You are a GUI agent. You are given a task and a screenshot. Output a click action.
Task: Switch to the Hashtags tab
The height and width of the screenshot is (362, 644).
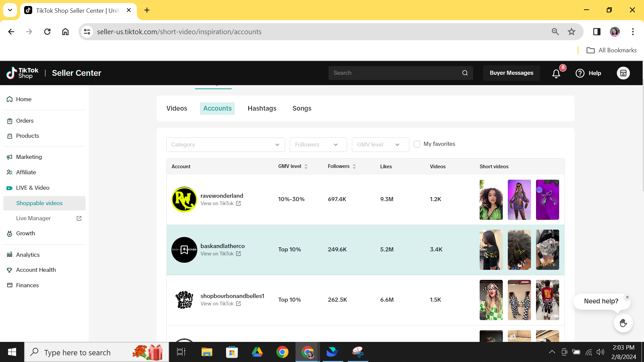click(x=262, y=108)
